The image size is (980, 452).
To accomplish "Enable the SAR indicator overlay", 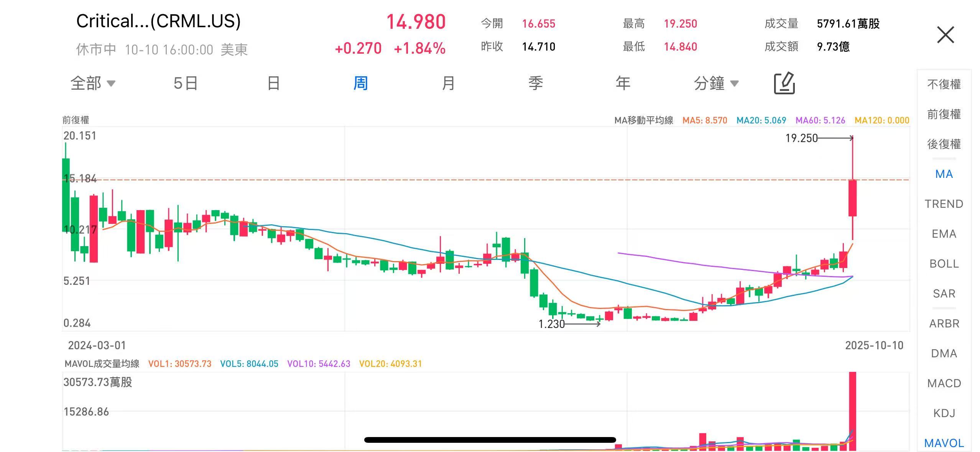I will [944, 294].
